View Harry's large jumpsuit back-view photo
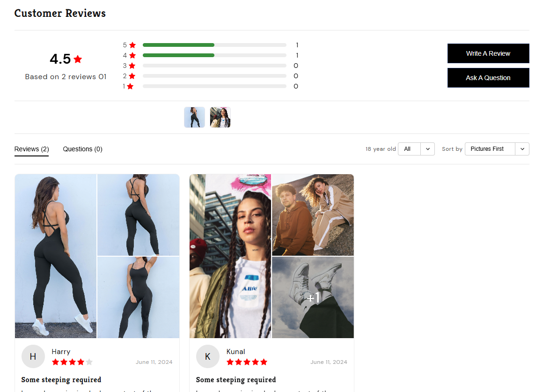The width and height of the screenshot is (543, 392). tap(55, 256)
